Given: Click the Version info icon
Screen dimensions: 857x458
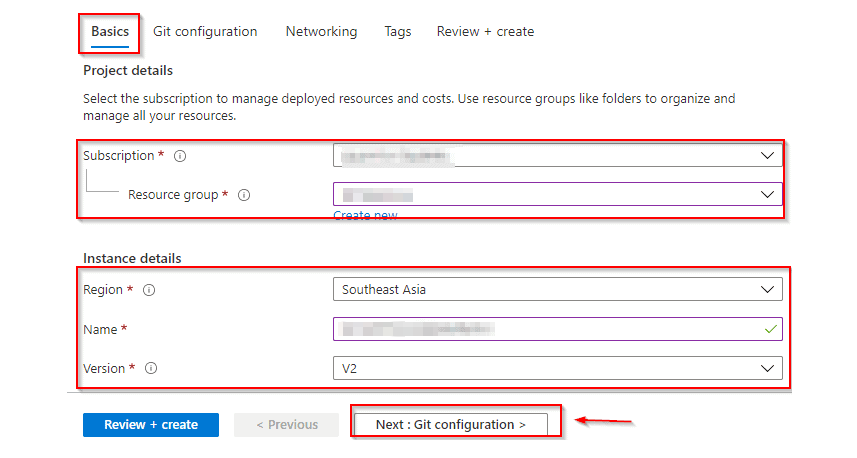Looking at the screenshot, I should tap(151, 368).
